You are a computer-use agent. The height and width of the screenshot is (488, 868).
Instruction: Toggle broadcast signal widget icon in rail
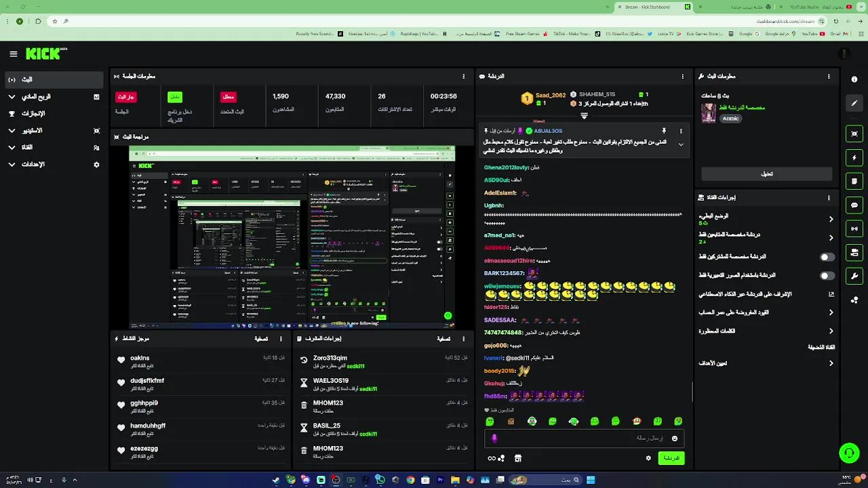[x=854, y=229]
